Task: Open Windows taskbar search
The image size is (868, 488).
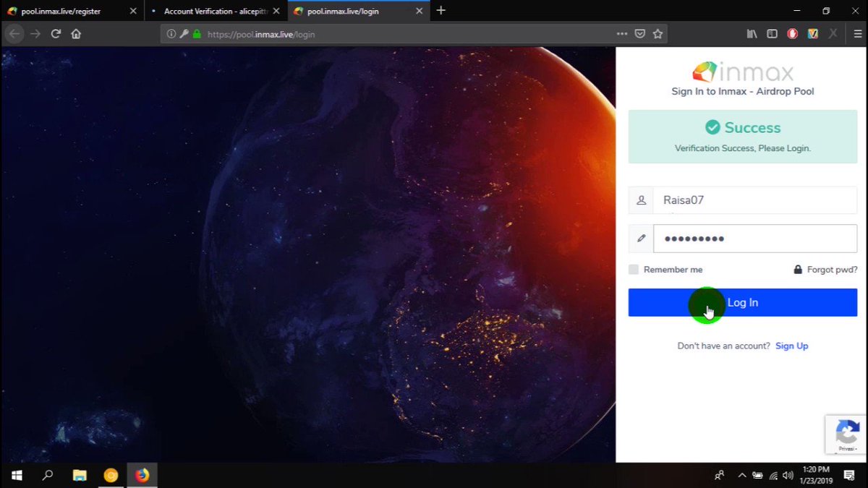Action: point(48,475)
